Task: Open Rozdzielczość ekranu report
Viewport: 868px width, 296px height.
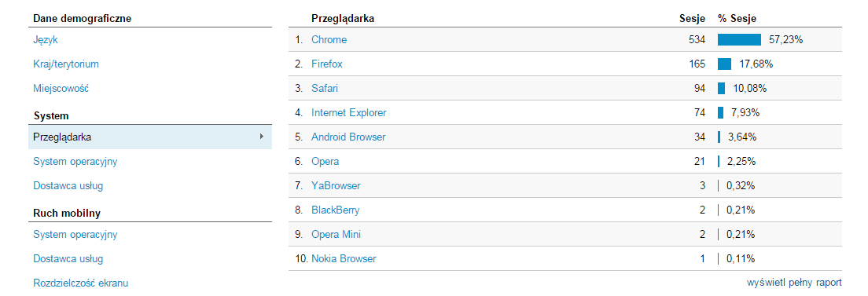Action: coord(81,283)
